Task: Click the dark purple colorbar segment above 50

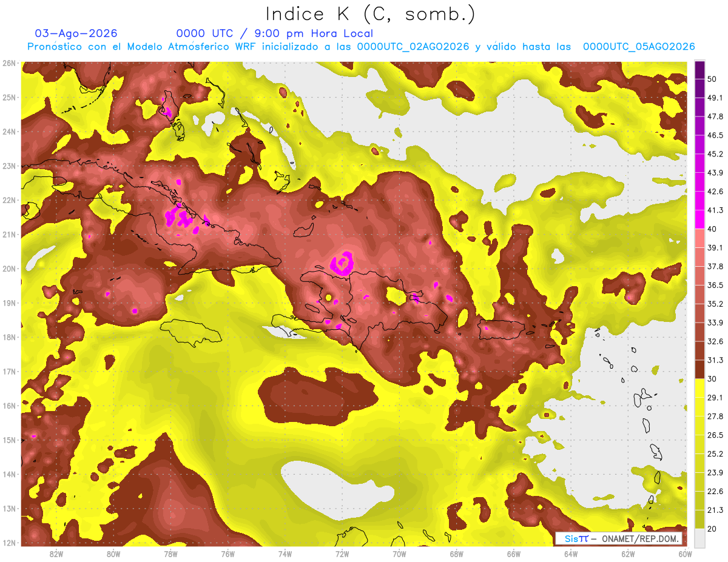Action: click(699, 70)
